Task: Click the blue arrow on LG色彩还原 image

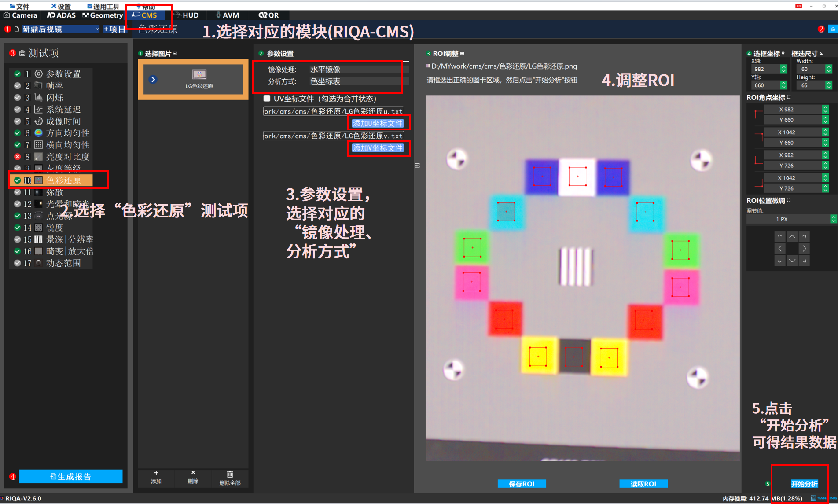Action: [x=153, y=80]
